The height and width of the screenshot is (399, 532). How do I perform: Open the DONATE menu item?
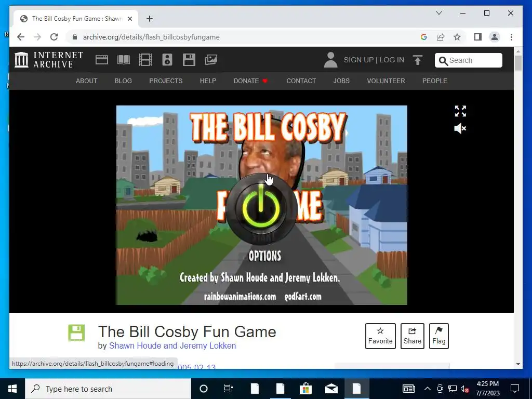click(x=250, y=81)
